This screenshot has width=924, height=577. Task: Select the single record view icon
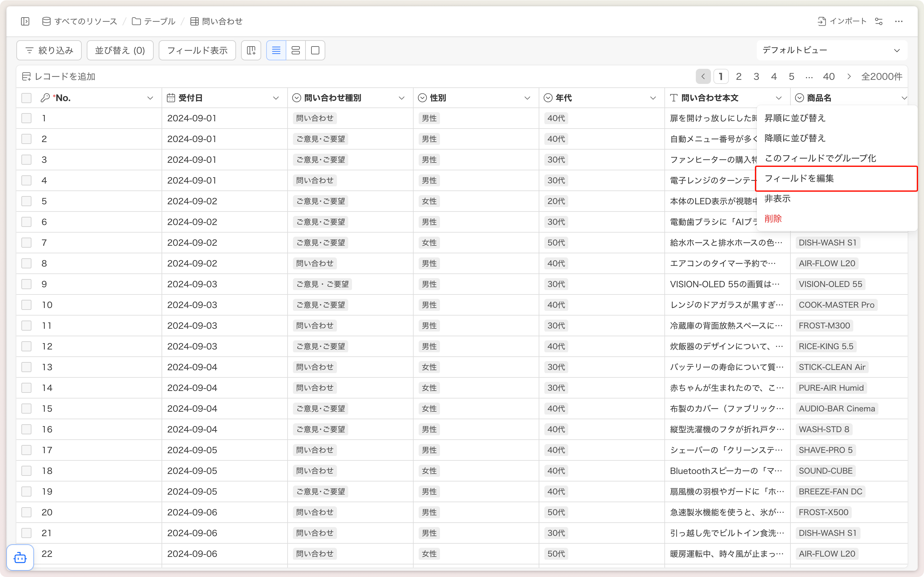pyautogui.click(x=315, y=50)
